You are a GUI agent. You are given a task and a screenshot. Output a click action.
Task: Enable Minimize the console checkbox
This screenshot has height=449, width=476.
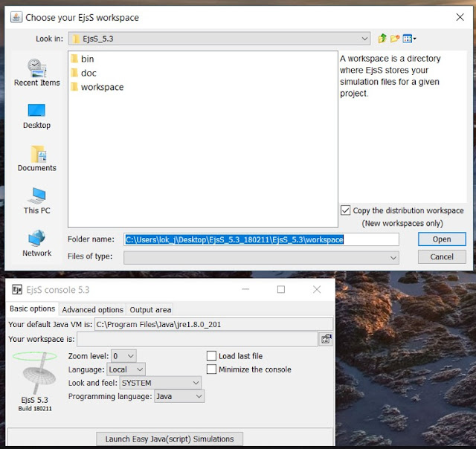click(211, 369)
